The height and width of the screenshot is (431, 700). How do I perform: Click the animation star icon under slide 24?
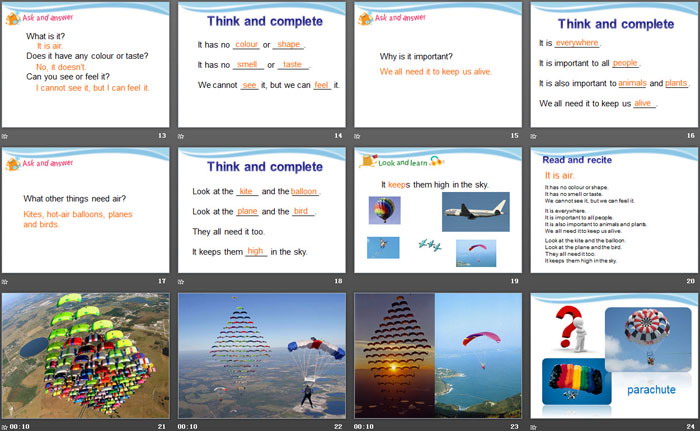[533, 427]
